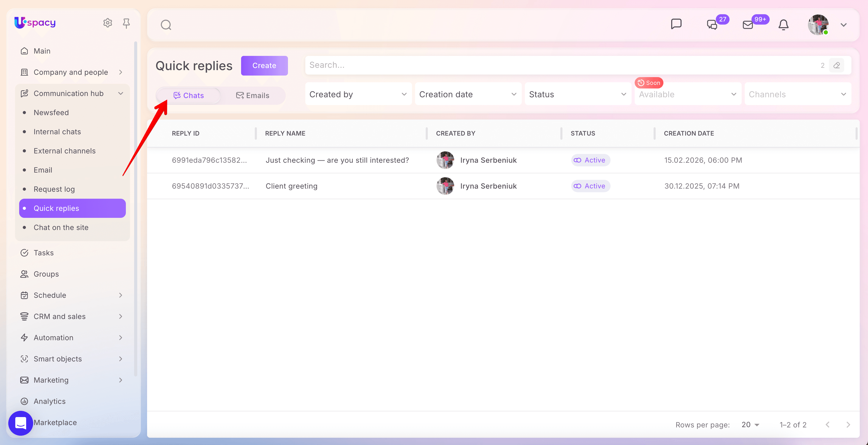Go to next page arrow in pagination

[848, 425]
